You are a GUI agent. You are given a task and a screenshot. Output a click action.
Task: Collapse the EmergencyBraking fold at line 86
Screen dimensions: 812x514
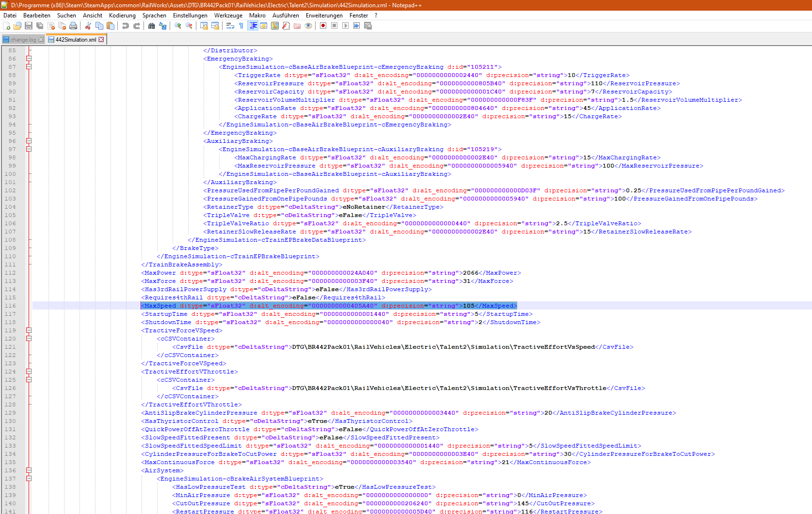coord(29,59)
